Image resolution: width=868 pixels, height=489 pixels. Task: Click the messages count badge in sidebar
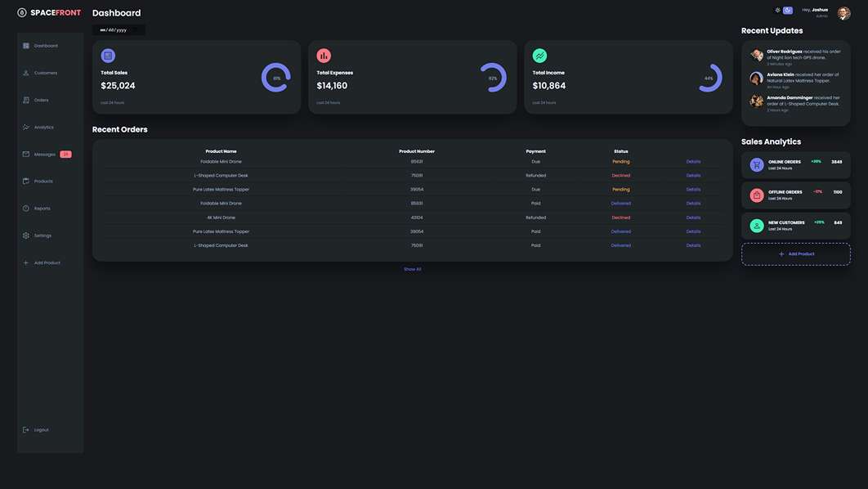[66, 154]
